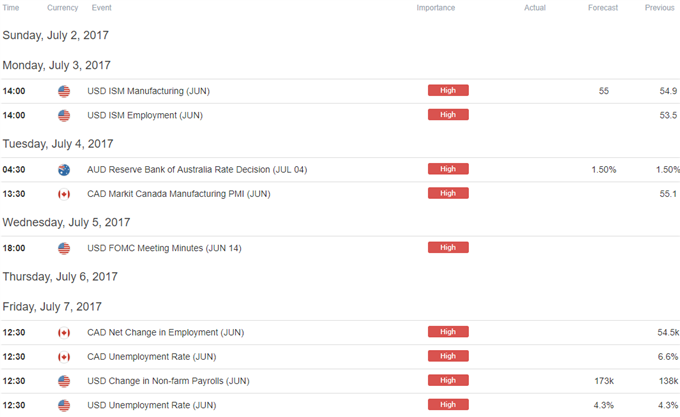
Task: Click the Australian flag icon for RBA decision
Action: pos(64,169)
